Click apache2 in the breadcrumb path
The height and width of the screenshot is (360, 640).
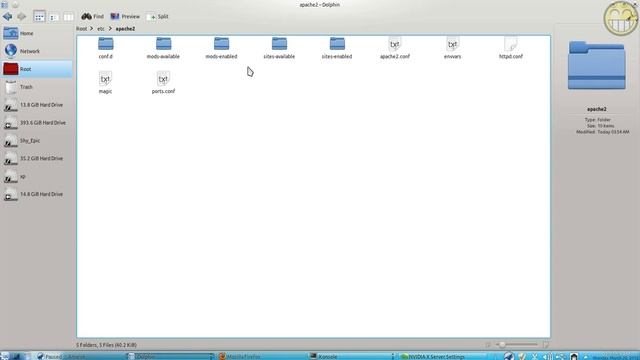125,29
